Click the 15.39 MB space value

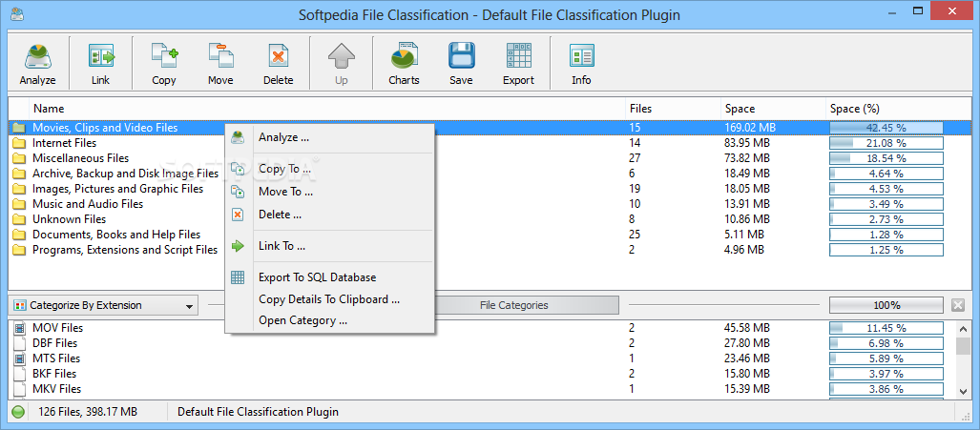pos(747,389)
